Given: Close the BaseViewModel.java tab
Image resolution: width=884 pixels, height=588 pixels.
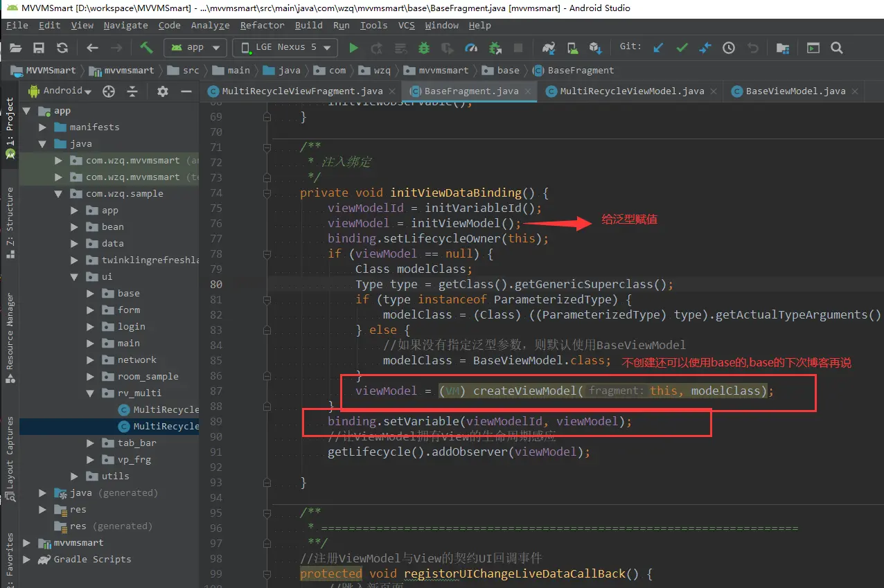Looking at the screenshot, I should 856,91.
